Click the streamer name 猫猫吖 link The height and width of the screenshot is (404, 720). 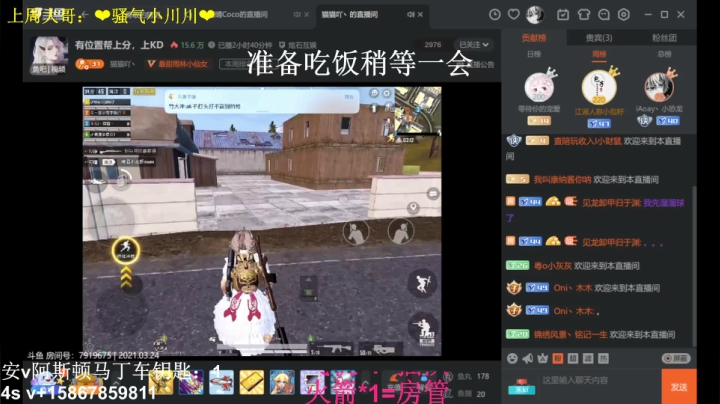coord(122,64)
